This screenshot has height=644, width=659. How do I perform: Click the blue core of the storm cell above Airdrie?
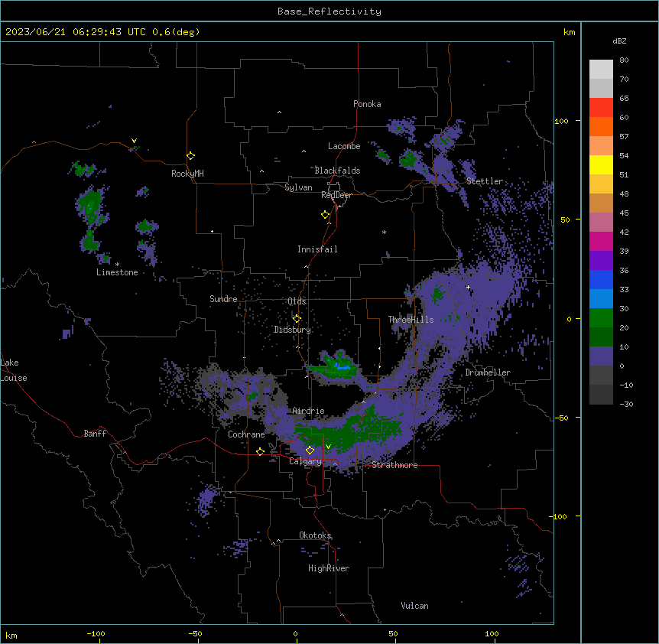(x=343, y=367)
